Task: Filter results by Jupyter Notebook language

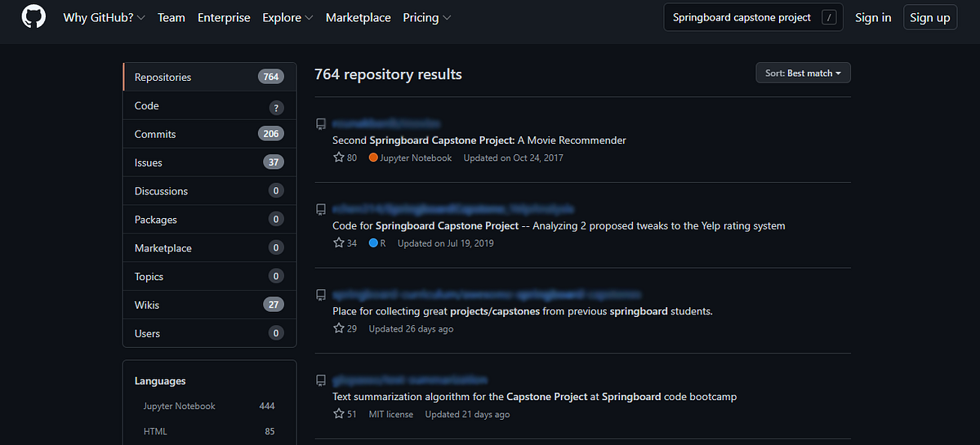Action: click(180, 406)
